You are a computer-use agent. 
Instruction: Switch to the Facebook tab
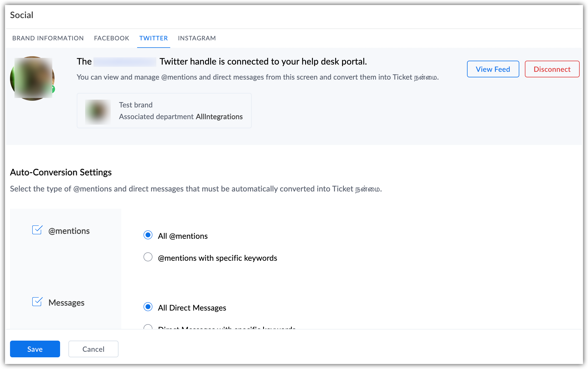112,38
